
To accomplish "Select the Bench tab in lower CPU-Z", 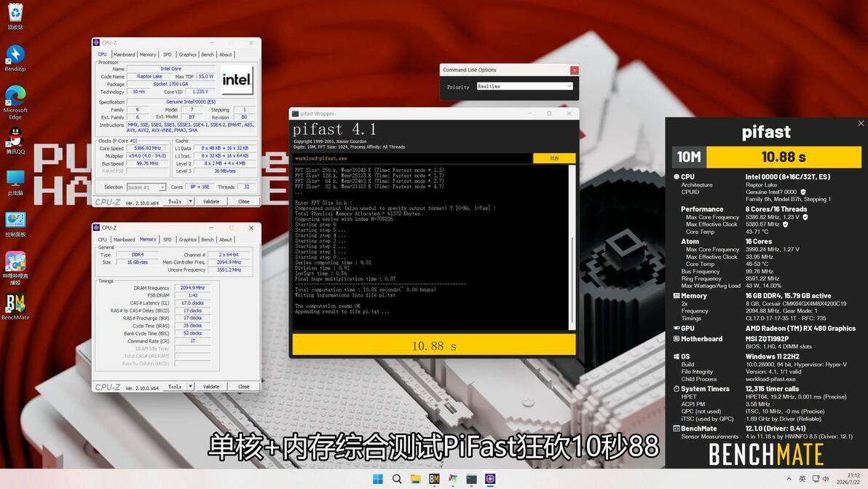I will [208, 239].
